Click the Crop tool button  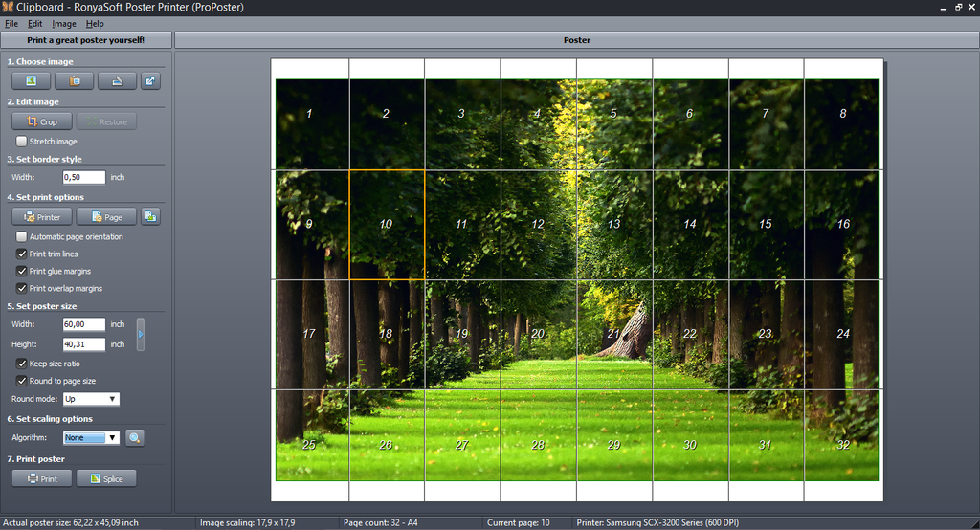(x=42, y=121)
